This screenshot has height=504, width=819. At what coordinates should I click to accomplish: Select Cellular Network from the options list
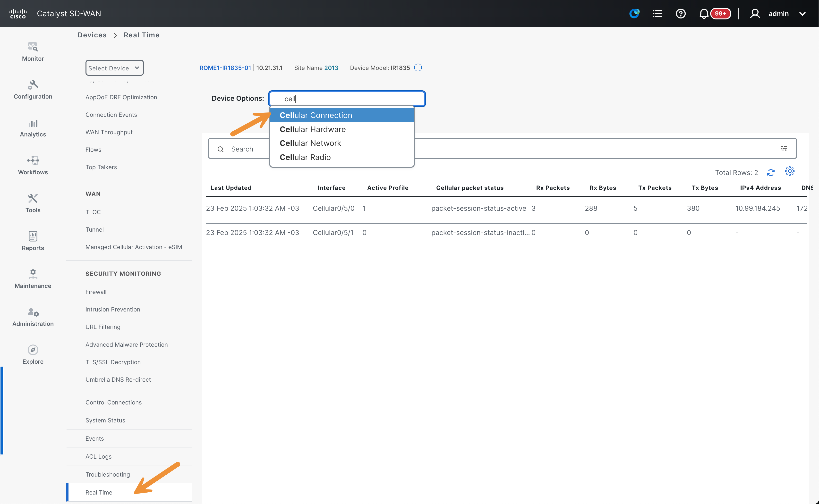click(342, 143)
